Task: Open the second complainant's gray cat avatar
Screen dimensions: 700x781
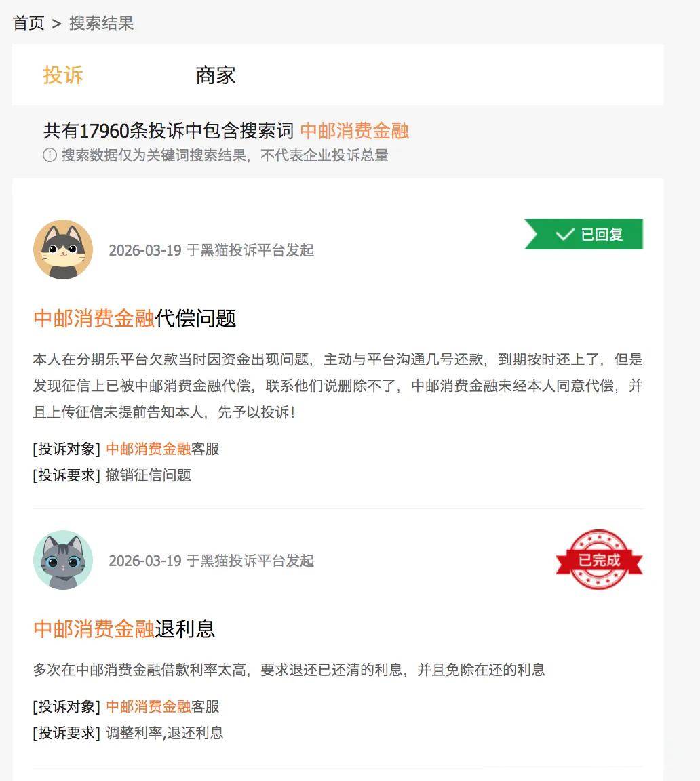Action: pyautogui.click(x=63, y=560)
